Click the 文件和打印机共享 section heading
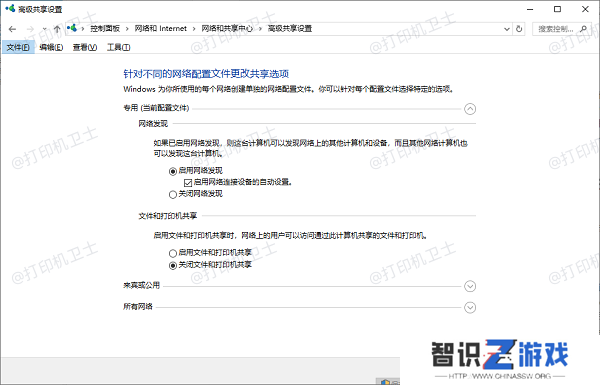 (x=168, y=216)
